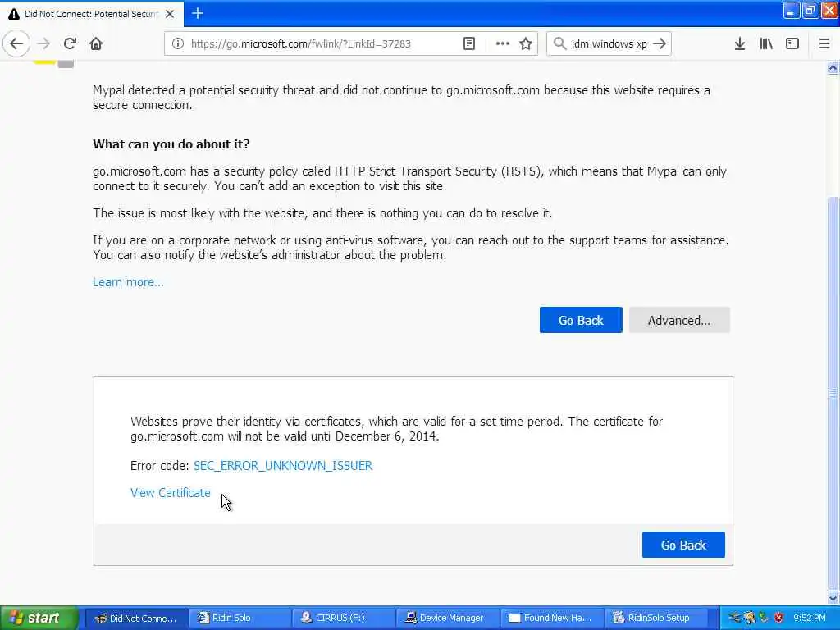Open the downloads panel

coord(740,43)
